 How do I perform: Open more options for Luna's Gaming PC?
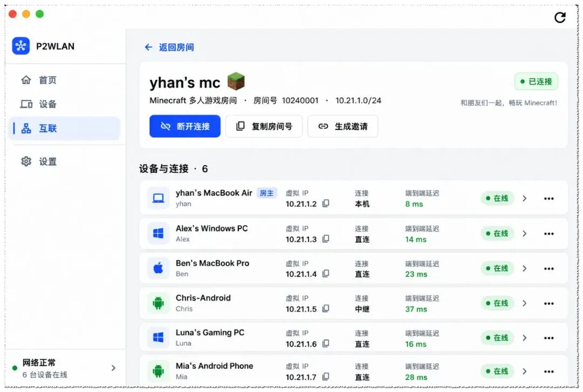(549, 339)
